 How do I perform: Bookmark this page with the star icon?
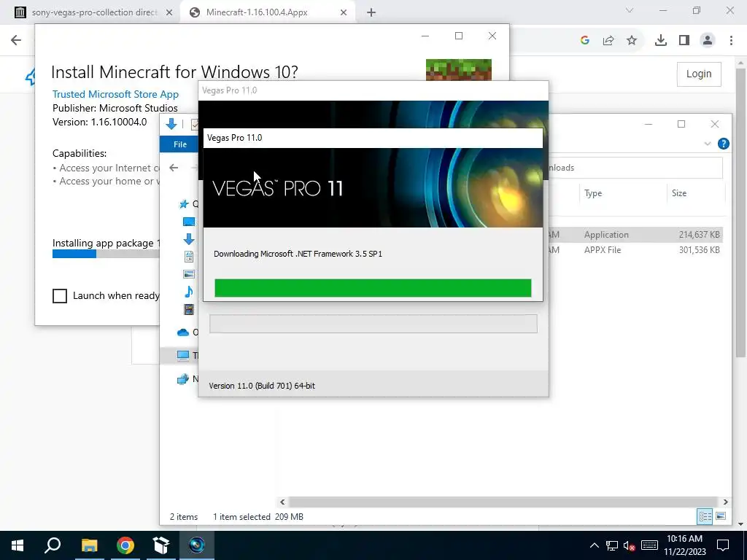tap(632, 41)
